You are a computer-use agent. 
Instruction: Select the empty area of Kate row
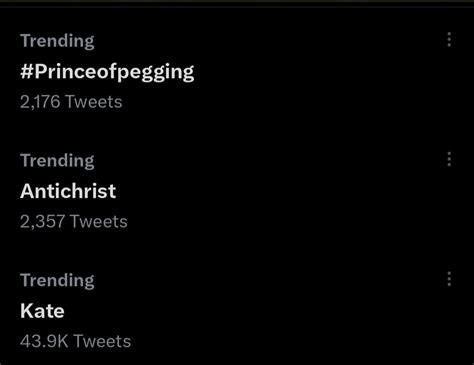click(283, 311)
